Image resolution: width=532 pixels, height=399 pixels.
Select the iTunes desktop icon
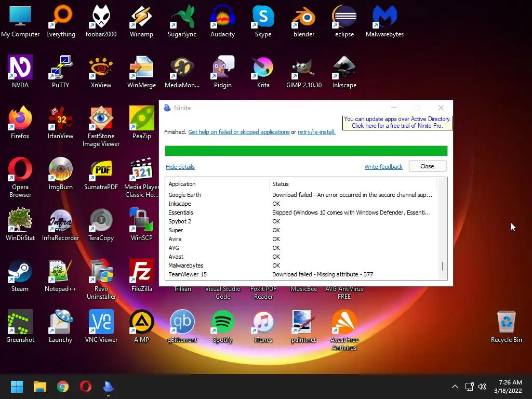click(x=263, y=326)
